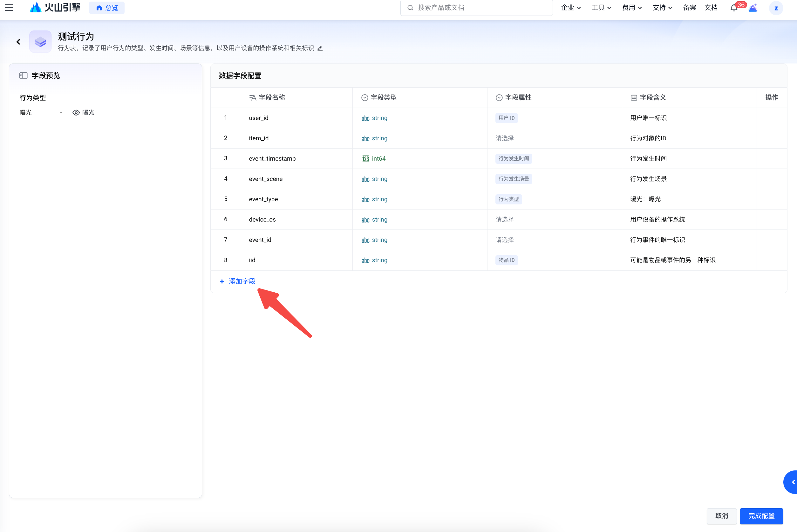Click the 总览 home tab

pyautogui.click(x=107, y=8)
